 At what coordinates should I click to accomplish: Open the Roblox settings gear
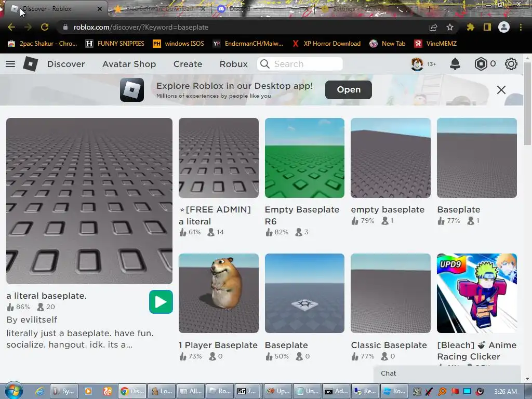(x=511, y=64)
